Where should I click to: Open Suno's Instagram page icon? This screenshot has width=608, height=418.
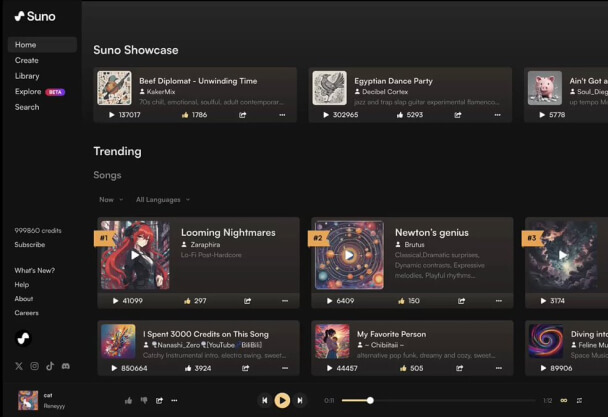[34, 367]
